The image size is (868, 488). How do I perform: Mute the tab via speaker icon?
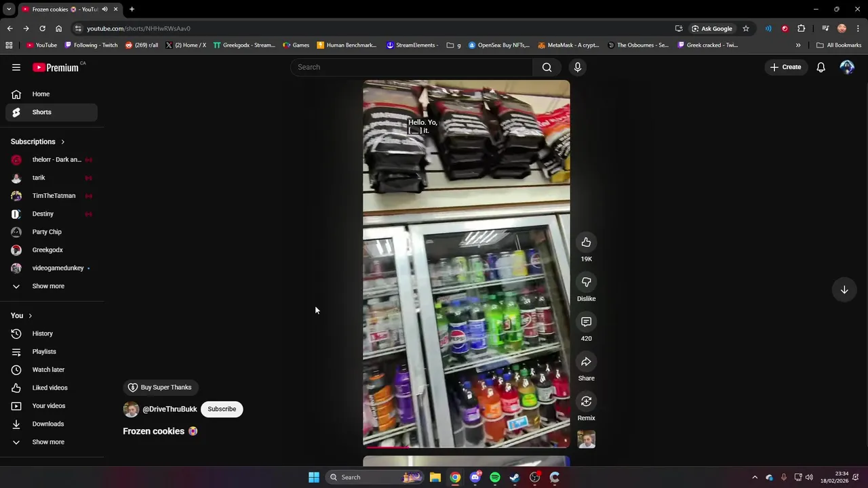pos(105,9)
